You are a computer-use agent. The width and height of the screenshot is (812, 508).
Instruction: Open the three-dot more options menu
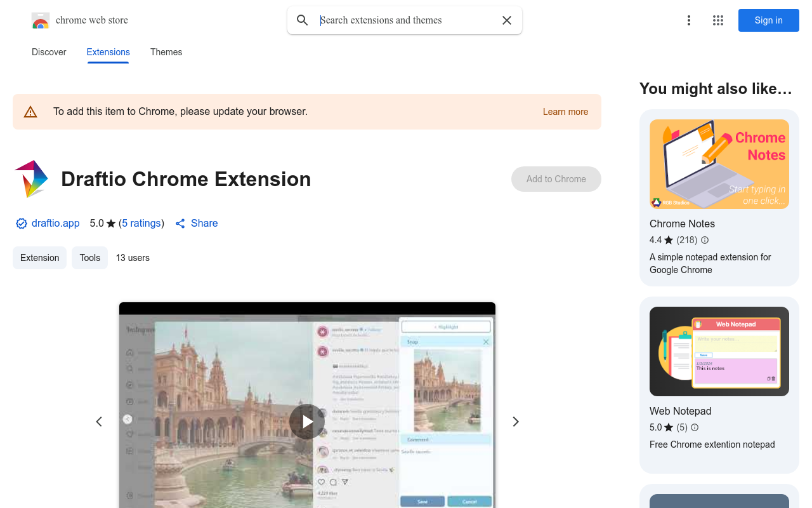coord(689,20)
